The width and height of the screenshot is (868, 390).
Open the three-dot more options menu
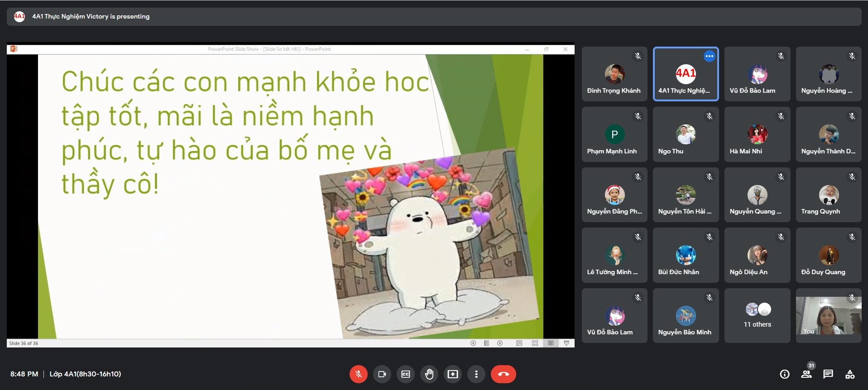(476, 374)
